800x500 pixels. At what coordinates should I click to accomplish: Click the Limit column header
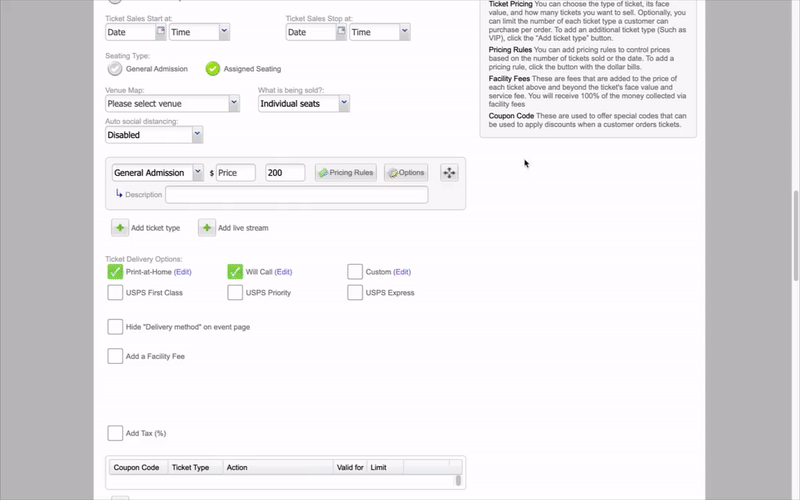pos(385,467)
